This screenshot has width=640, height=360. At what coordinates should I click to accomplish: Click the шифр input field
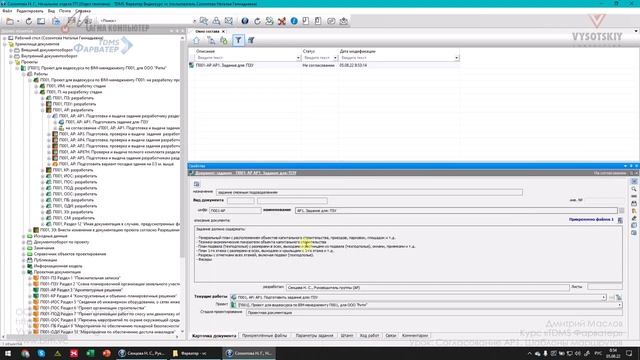click(x=235, y=211)
